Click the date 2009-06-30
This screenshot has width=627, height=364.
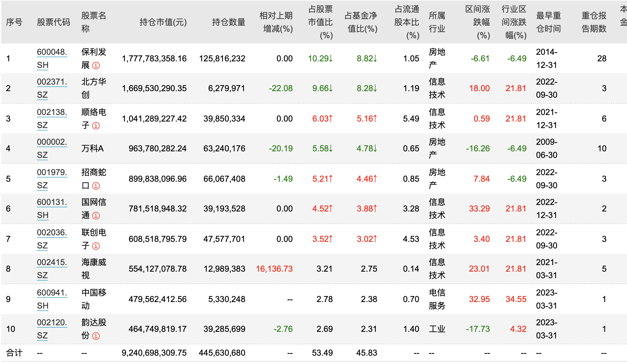click(547, 148)
